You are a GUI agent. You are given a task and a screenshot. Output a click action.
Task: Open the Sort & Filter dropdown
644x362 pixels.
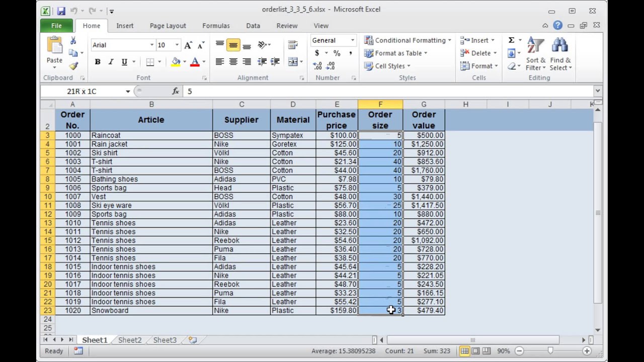tap(536, 54)
